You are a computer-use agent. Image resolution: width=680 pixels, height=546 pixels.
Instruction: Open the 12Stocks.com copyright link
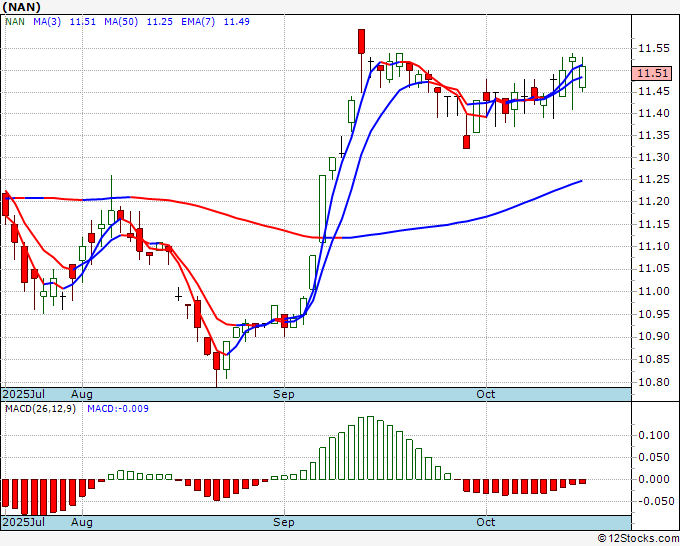click(638, 539)
